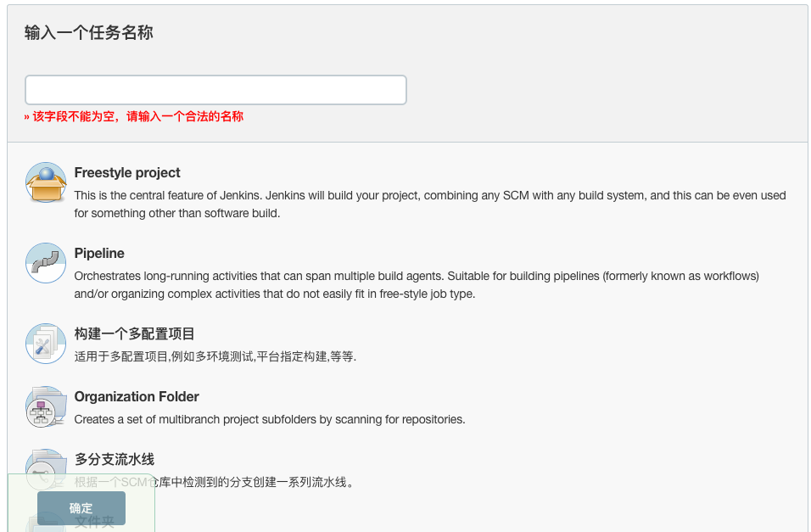This screenshot has height=532, width=811.
Task: Click the red 该字段不能为空 error message
Action: (x=134, y=116)
